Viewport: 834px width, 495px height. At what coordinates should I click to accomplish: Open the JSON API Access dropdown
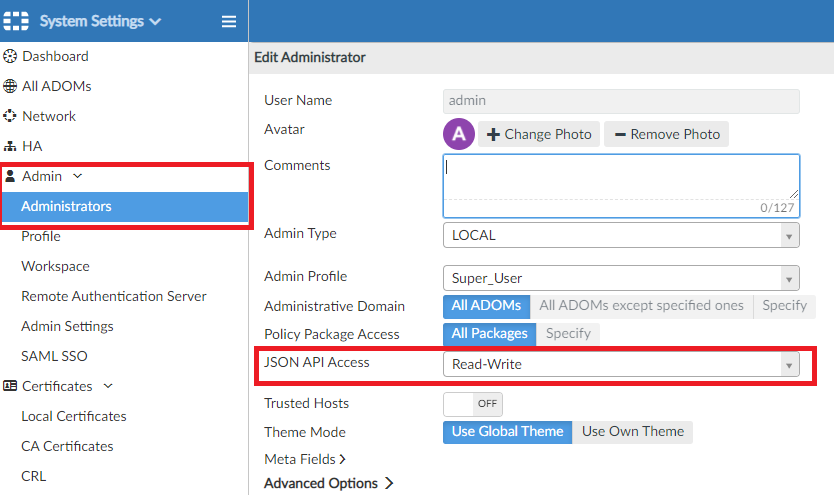[621, 365]
